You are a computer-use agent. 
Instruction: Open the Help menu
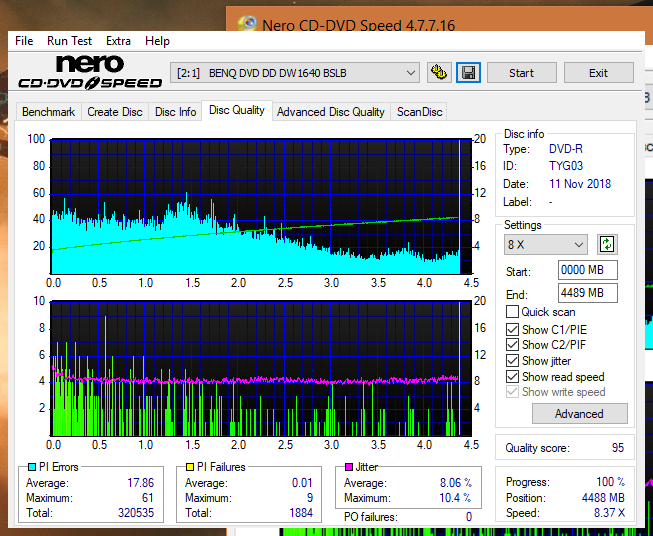pyautogui.click(x=157, y=41)
